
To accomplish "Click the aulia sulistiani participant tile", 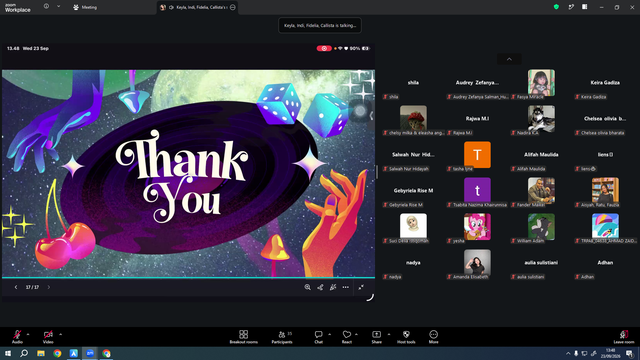I will click(x=541, y=263).
